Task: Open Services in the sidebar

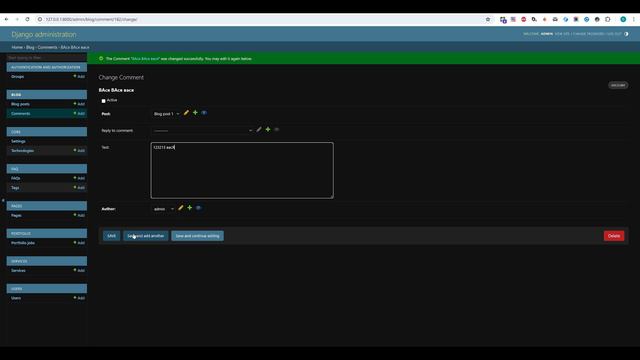Action: coord(18,271)
